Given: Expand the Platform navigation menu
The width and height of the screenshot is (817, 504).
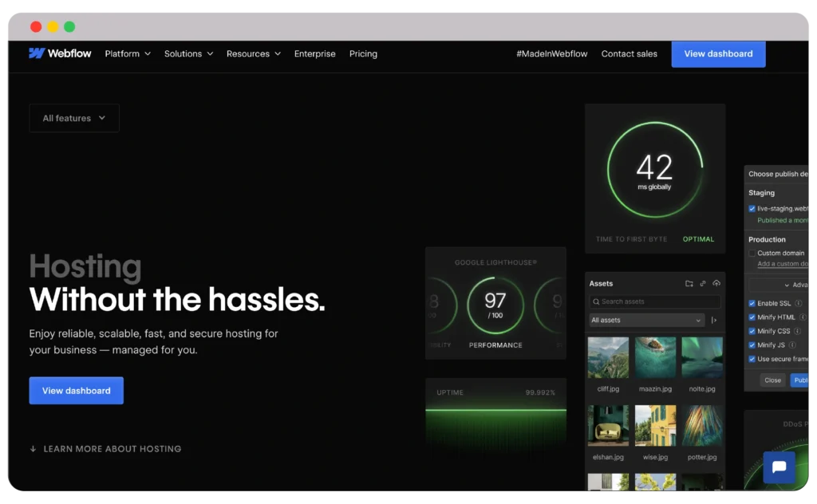Looking at the screenshot, I should [128, 54].
